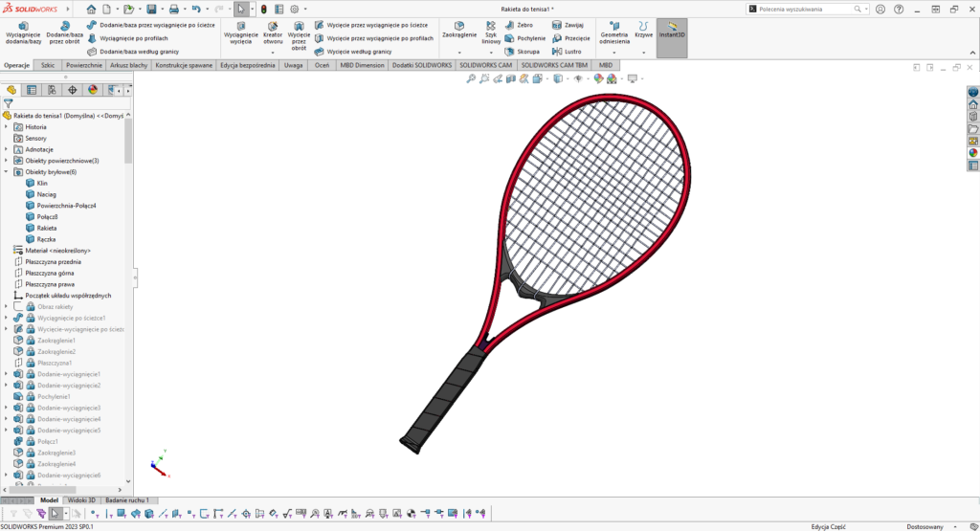The height and width of the screenshot is (531, 980).
Task: Open the Widoki 3D bottom tab
Action: coord(81,500)
